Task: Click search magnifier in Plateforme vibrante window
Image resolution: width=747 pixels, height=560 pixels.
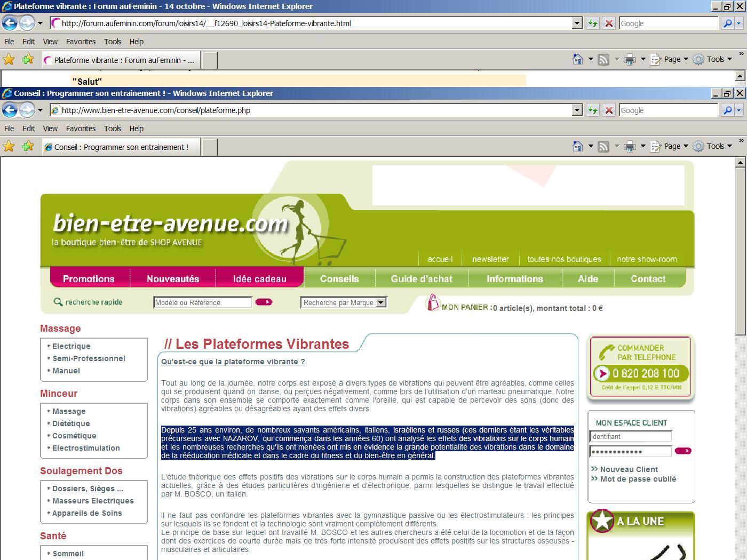Action: 727,23
